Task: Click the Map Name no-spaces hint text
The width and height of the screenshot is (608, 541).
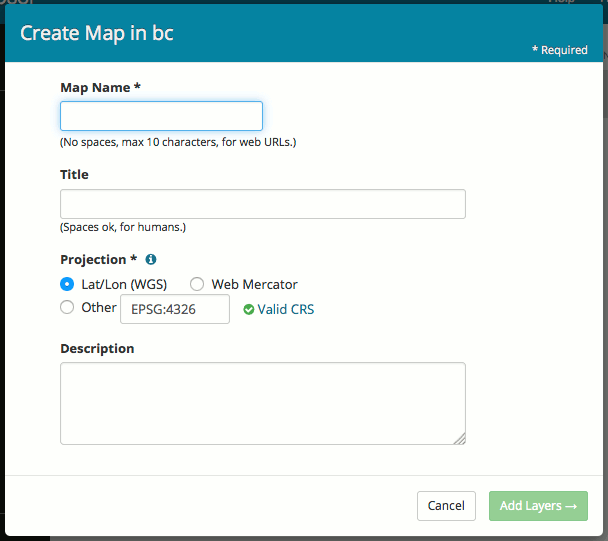Action: pyautogui.click(x=178, y=142)
